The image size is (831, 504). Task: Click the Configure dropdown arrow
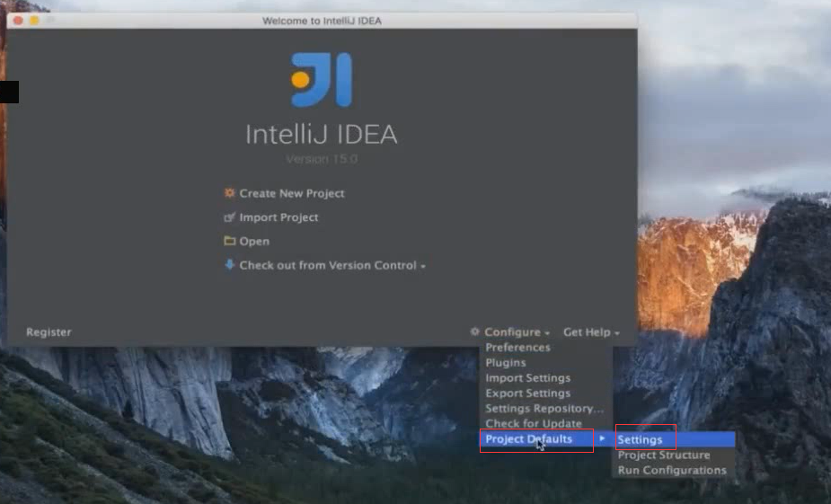tap(547, 333)
